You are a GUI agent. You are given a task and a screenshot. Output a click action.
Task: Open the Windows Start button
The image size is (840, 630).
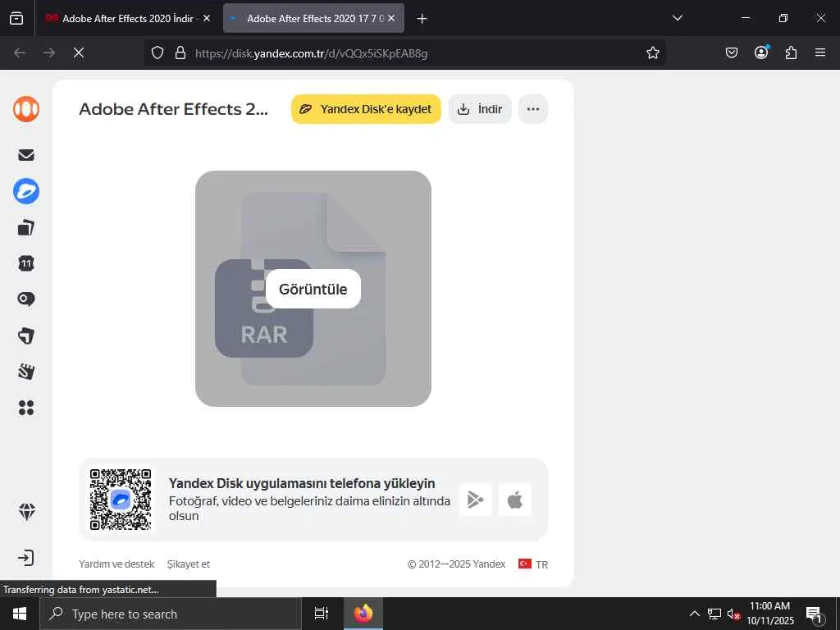pyautogui.click(x=20, y=614)
